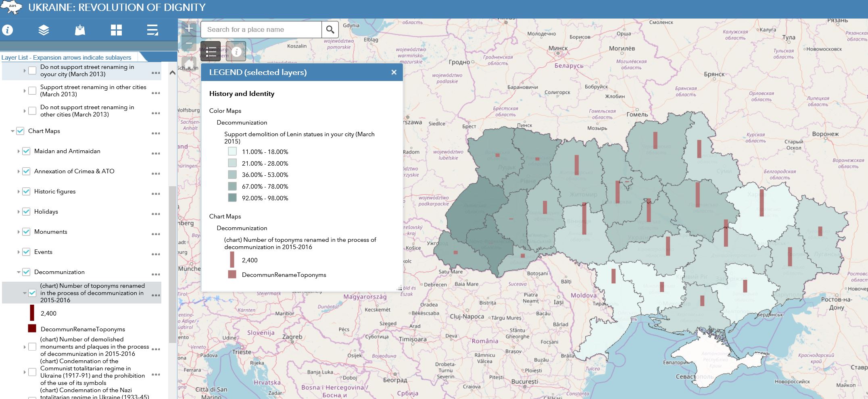Expand Monuments sublayers
The height and width of the screenshot is (399, 868).
[x=19, y=232]
